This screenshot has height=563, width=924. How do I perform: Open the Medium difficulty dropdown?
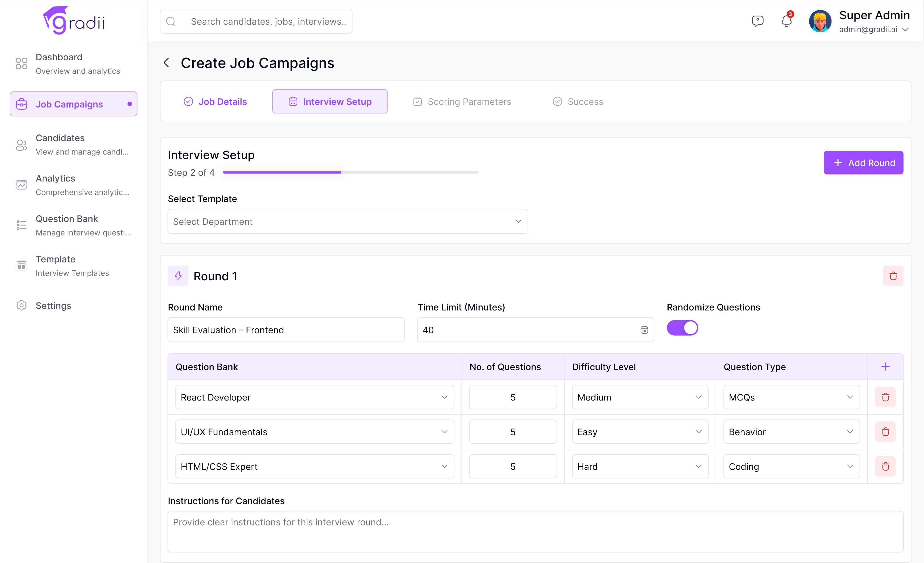click(x=639, y=397)
